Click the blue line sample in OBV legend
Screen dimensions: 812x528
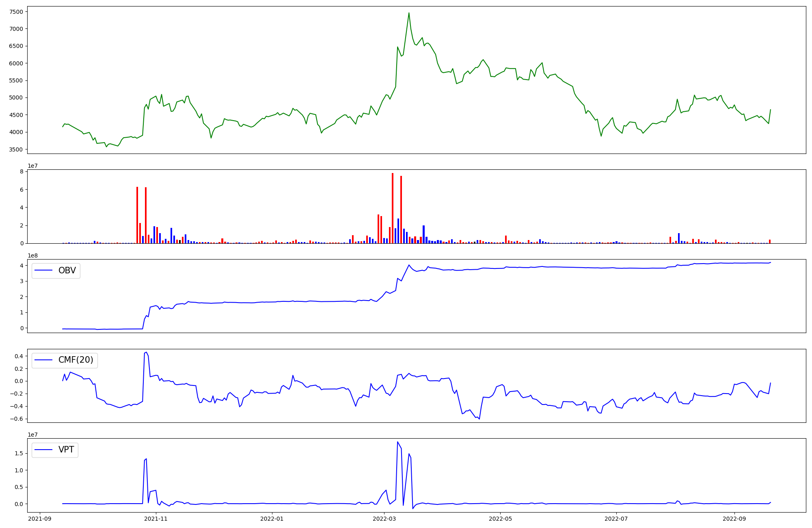(x=43, y=270)
